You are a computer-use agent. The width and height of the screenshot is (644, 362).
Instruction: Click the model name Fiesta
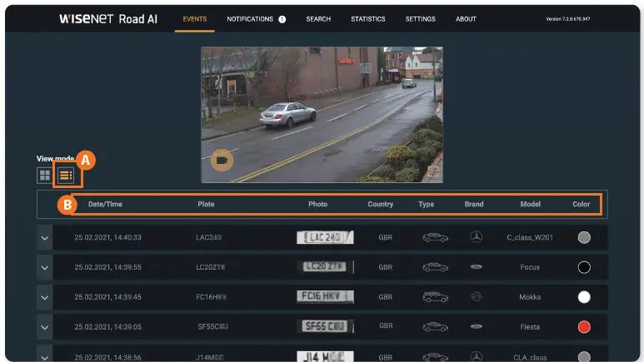point(530,327)
